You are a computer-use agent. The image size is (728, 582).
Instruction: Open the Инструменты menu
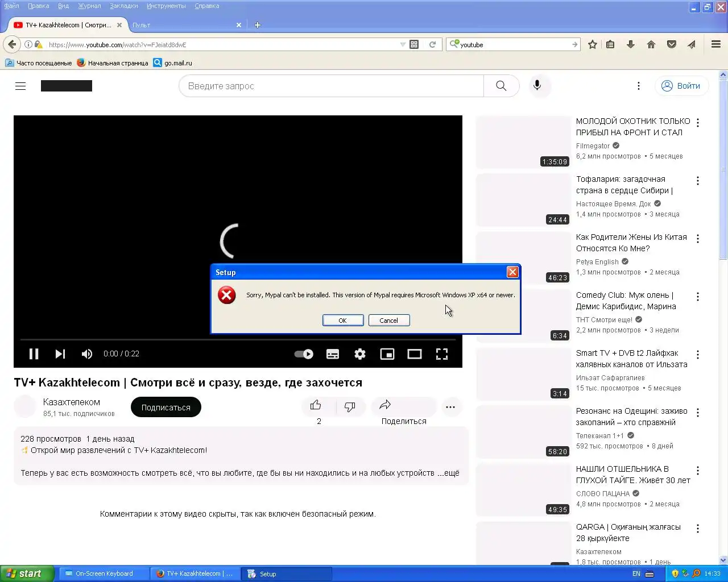click(166, 6)
